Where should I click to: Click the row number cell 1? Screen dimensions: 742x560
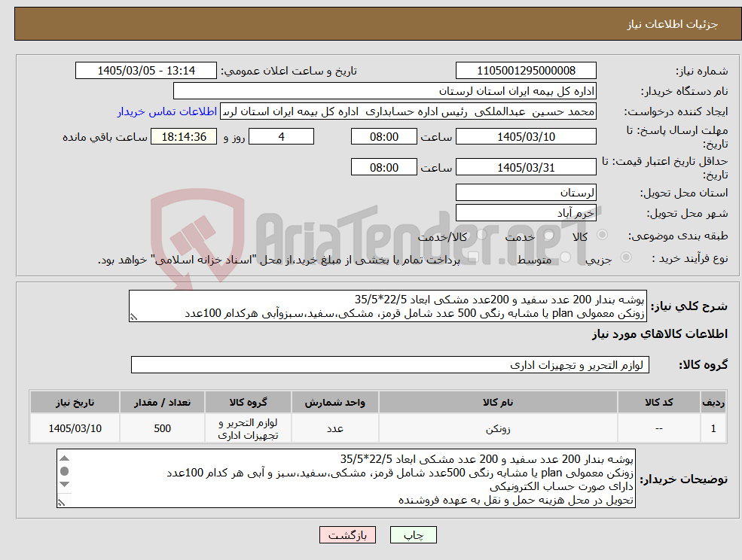tap(713, 428)
